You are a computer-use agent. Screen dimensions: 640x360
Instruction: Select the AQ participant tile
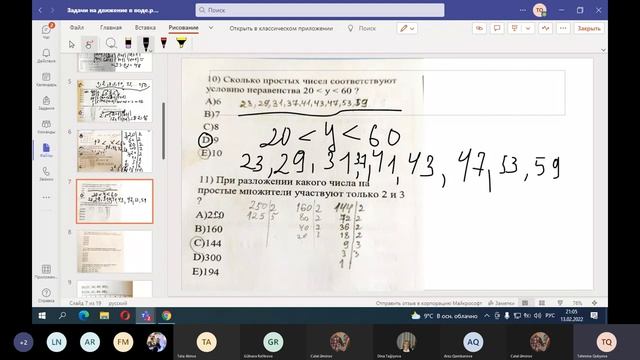point(473,343)
